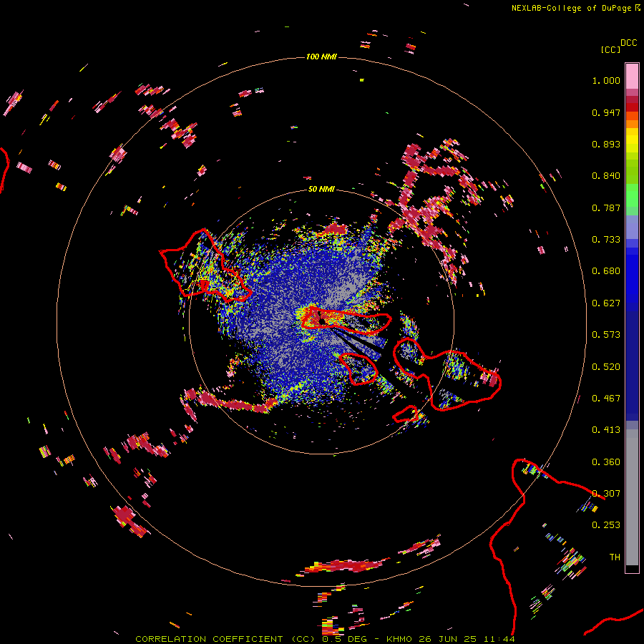Click the 50 NMI range ring label
Viewport: 644px width, 644px height.
(x=321, y=190)
